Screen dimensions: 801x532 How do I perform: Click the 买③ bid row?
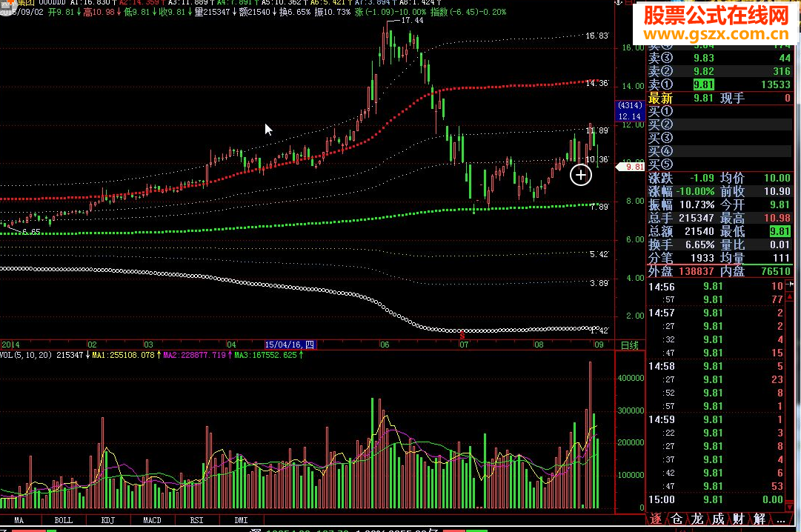[719, 138]
